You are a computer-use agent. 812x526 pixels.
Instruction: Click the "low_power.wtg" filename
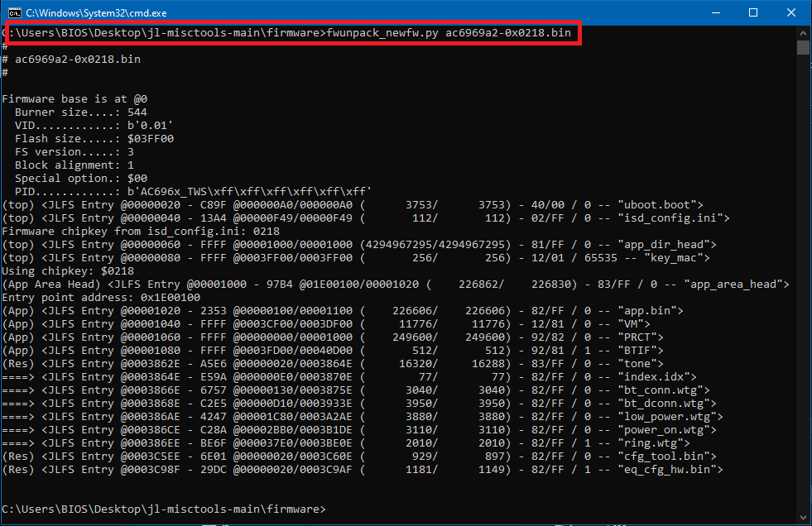[675, 416]
